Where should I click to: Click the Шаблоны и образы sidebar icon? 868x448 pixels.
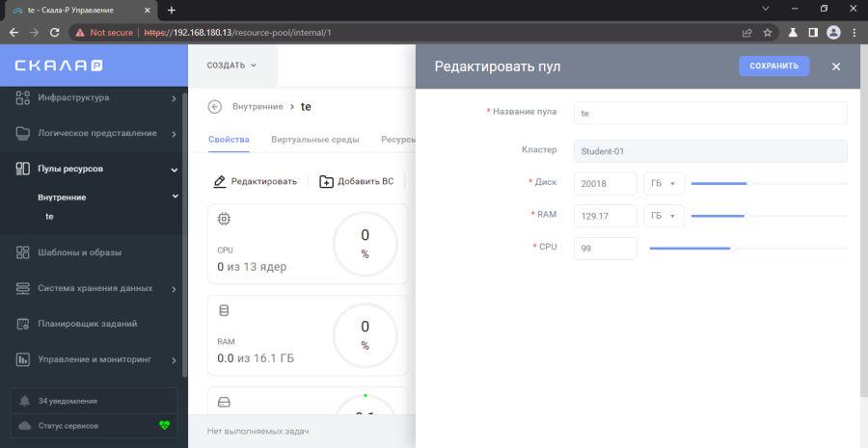click(23, 252)
